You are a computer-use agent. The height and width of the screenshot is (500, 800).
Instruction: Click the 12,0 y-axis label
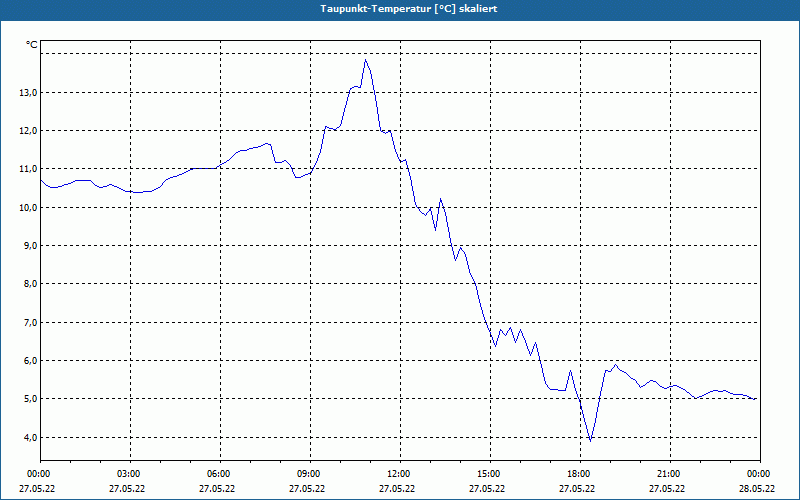(x=29, y=131)
